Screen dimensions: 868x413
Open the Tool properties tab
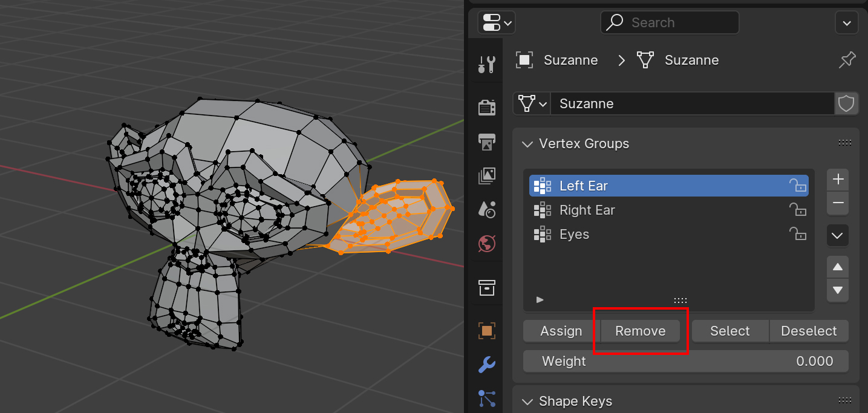486,63
